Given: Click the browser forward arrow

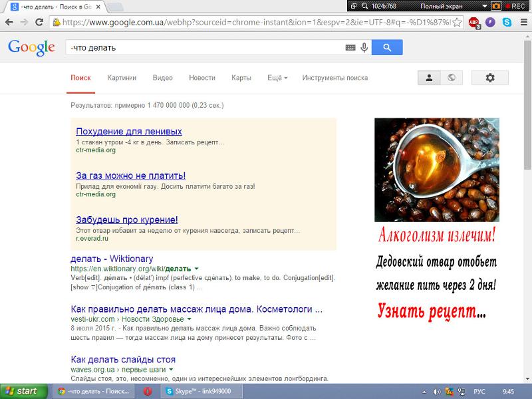Looking at the screenshot, I should coord(24,23).
